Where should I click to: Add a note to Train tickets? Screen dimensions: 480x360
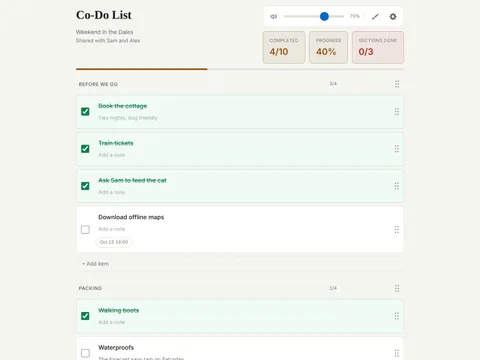tap(112, 155)
